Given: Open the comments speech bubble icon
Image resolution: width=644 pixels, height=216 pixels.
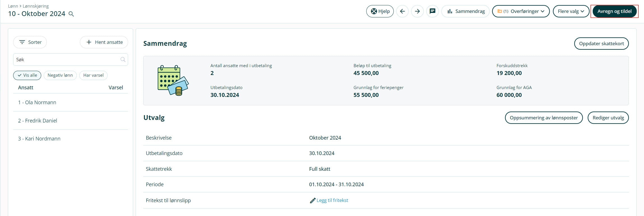Looking at the screenshot, I should 432,11.
